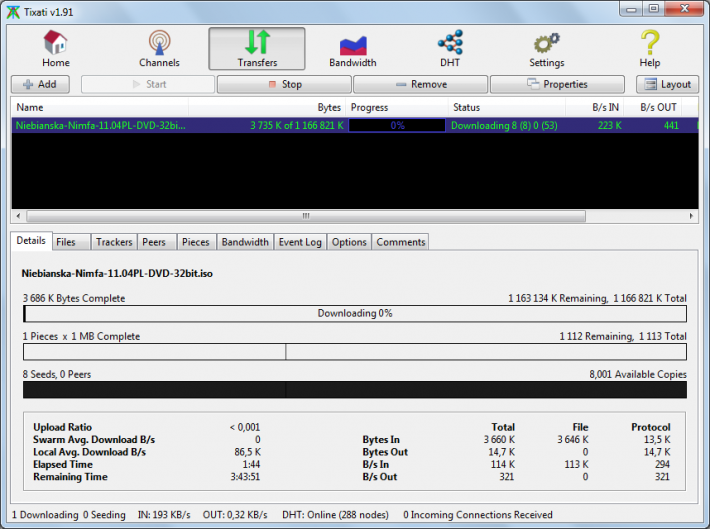The width and height of the screenshot is (710, 529).
Task: Open the Bandwidth tab in details pane
Action: [x=245, y=242]
